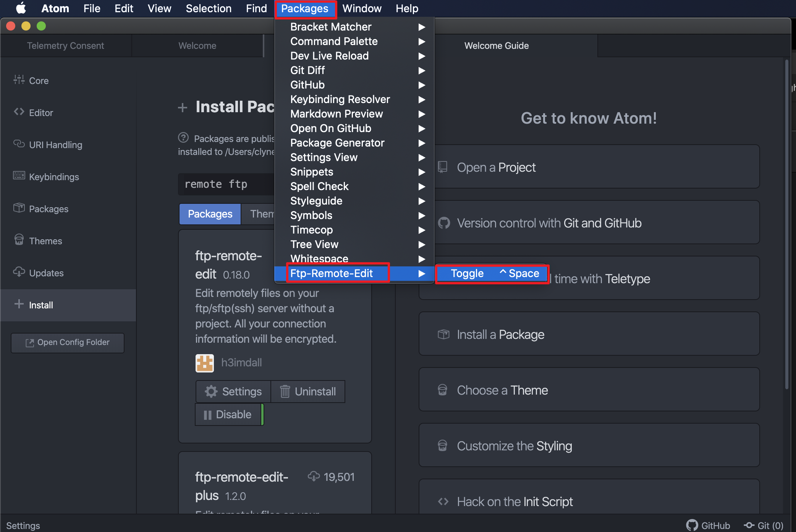Click the Core settings sliders icon

coord(19,80)
